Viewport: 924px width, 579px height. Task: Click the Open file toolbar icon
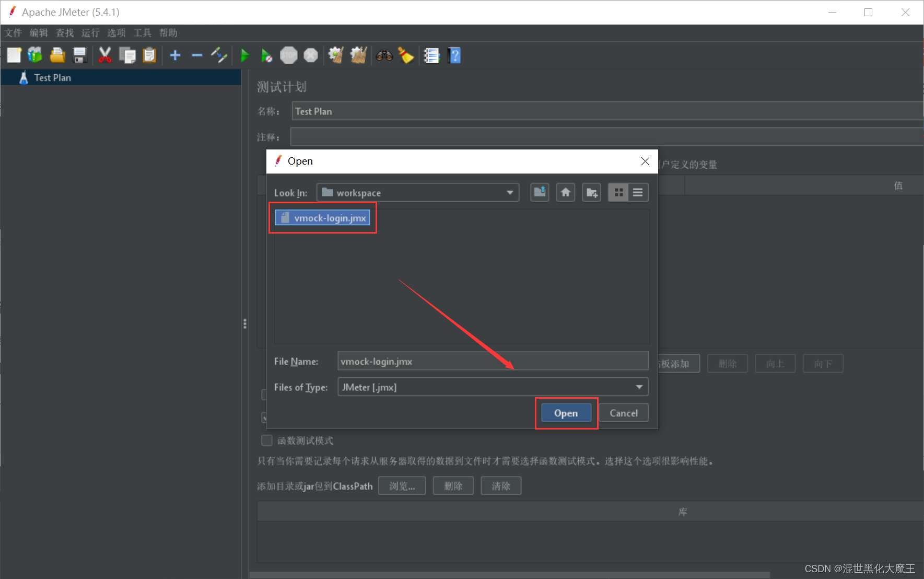click(x=57, y=55)
